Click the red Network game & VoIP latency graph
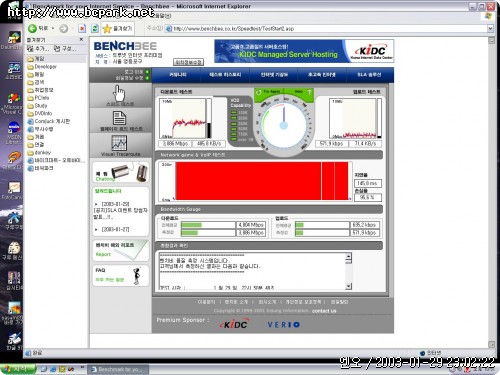The width and height of the screenshot is (500, 375). coord(262,181)
